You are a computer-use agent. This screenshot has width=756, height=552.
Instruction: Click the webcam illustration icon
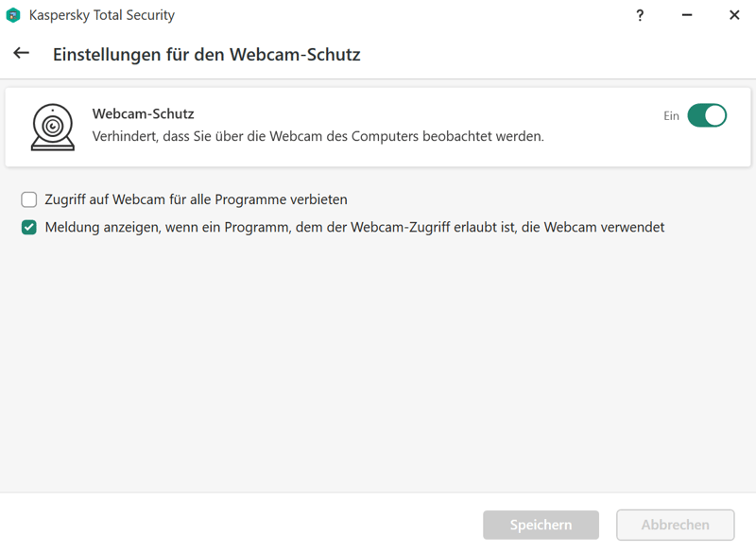click(52, 127)
